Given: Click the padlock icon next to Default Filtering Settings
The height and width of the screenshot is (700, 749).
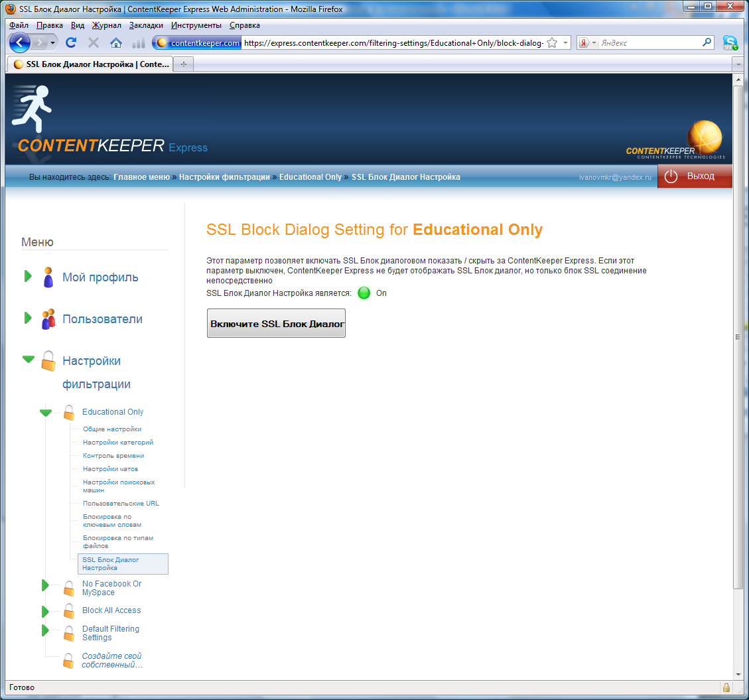Looking at the screenshot, I should coord(69,634).
